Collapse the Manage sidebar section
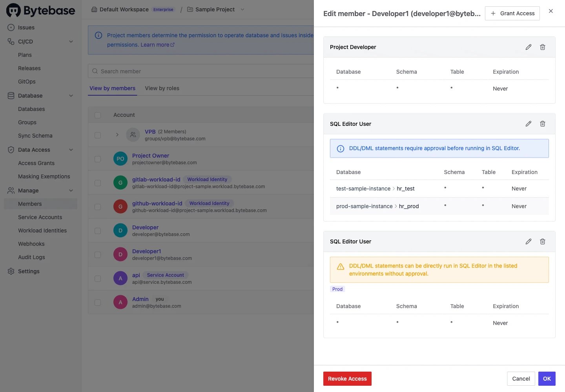This screenshot has width=565, height=392. tap(71, 191)
